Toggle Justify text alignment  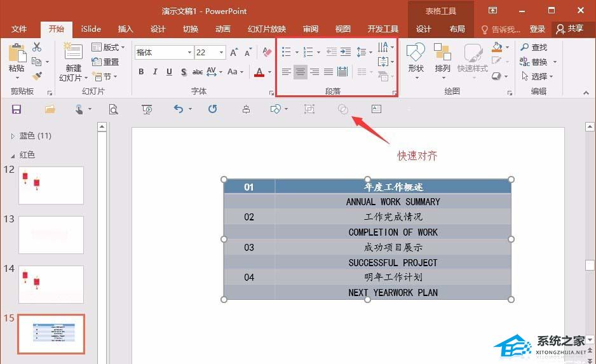click(328, 71)
